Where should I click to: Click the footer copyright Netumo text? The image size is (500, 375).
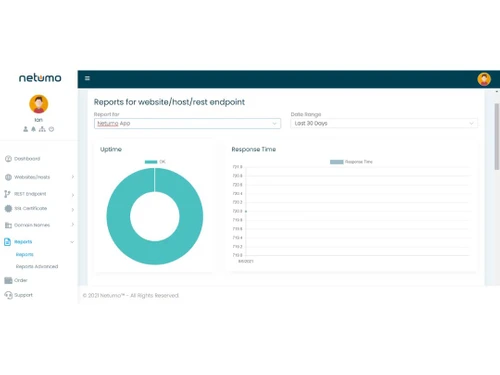(131, 295)
